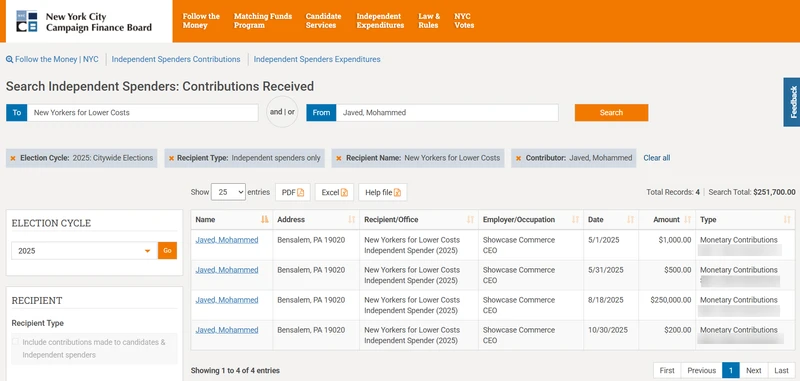Sort by Recipient/Office column arrows
The image size is (800, 381).
pos(470,220)
